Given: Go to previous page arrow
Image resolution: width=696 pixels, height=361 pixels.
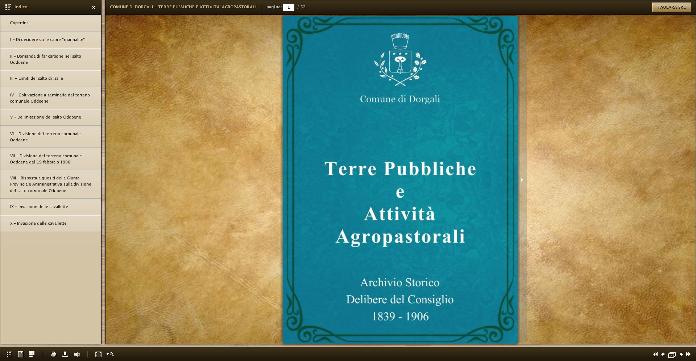Looking at the screenshot, I should [x=663, y=354].
